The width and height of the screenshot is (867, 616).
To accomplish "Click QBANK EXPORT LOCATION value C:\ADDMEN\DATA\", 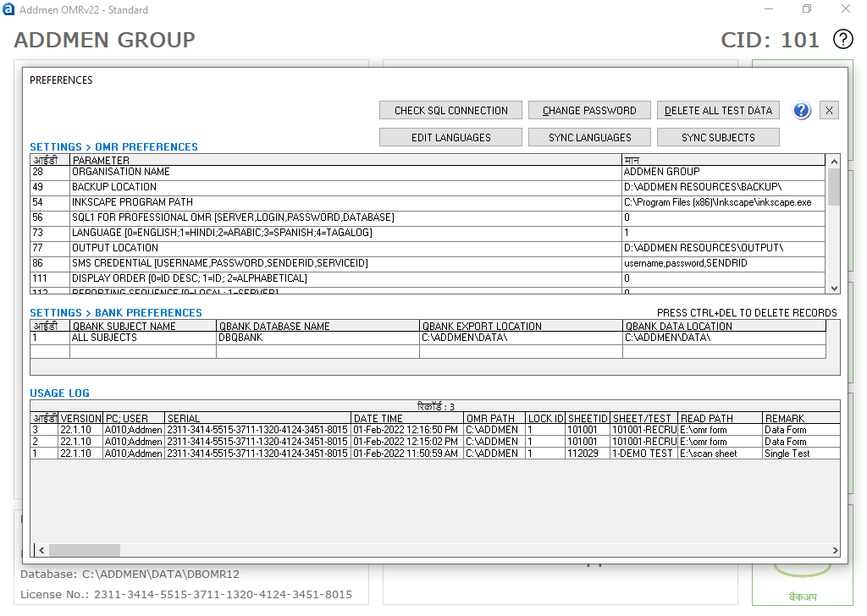I will click(521, 338).
